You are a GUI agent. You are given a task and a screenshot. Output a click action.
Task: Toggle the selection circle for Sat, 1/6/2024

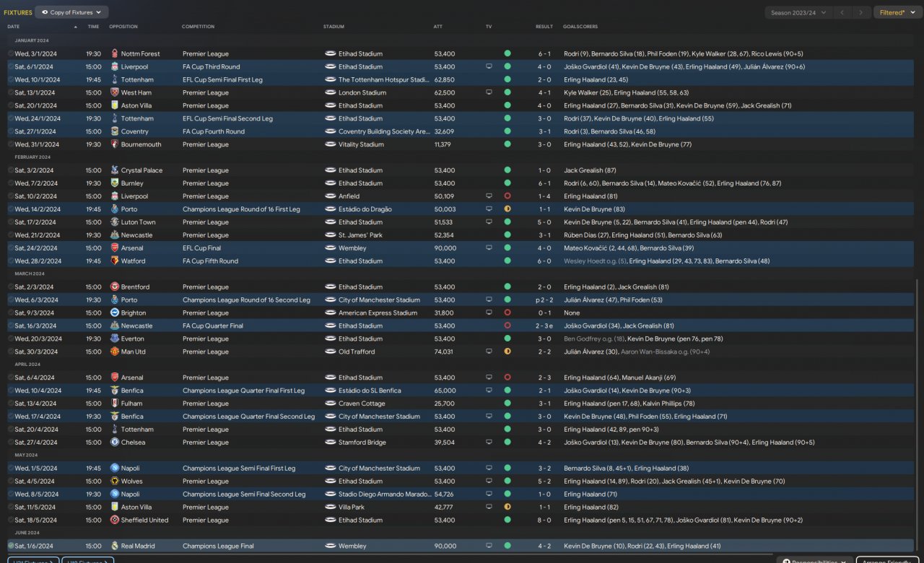[x=11, y=546]
